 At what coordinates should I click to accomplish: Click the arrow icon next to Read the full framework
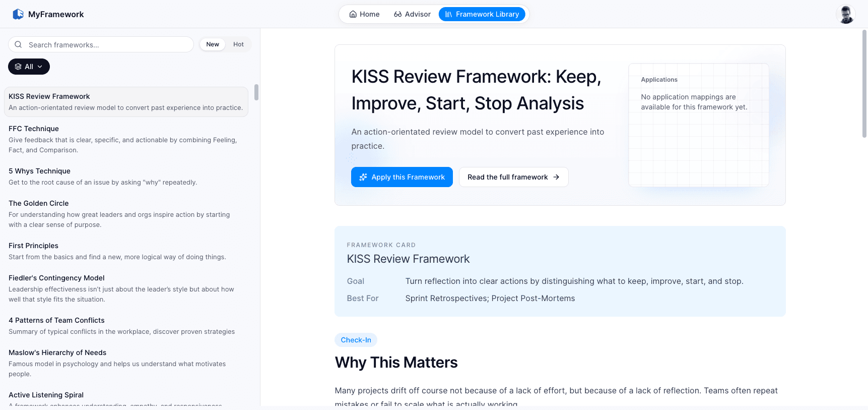point(556,177)
